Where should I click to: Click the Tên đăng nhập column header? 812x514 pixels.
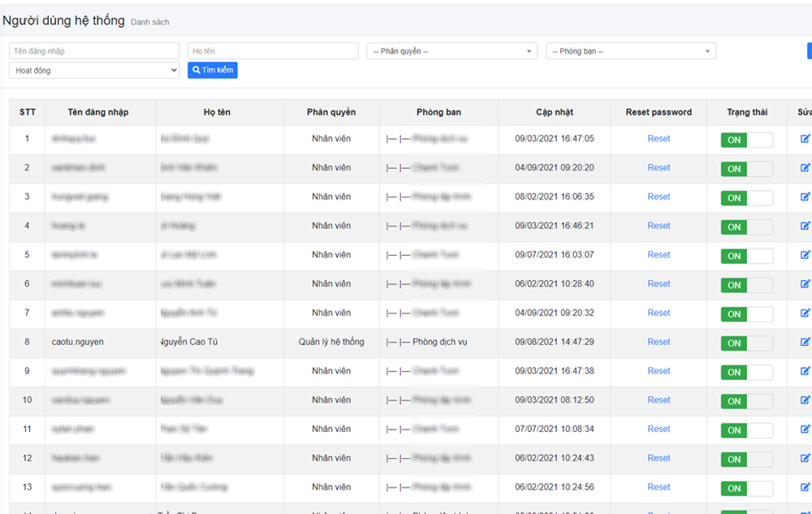[x=98, y=112]
